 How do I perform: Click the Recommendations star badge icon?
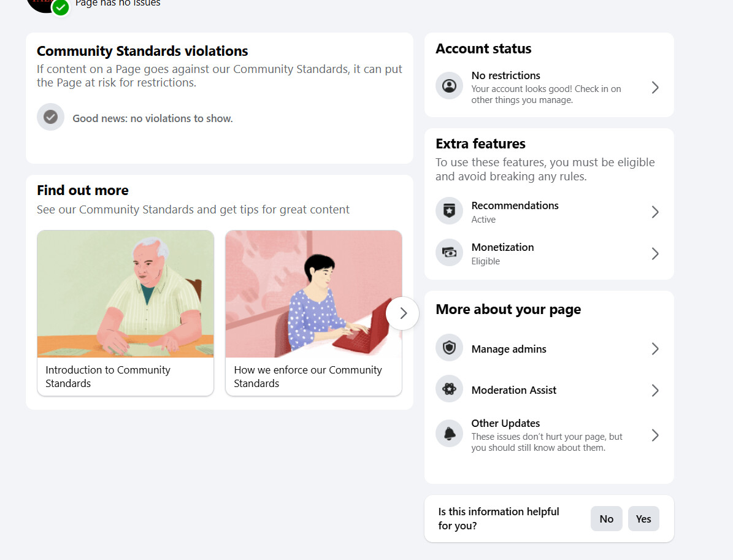[449, 211]
